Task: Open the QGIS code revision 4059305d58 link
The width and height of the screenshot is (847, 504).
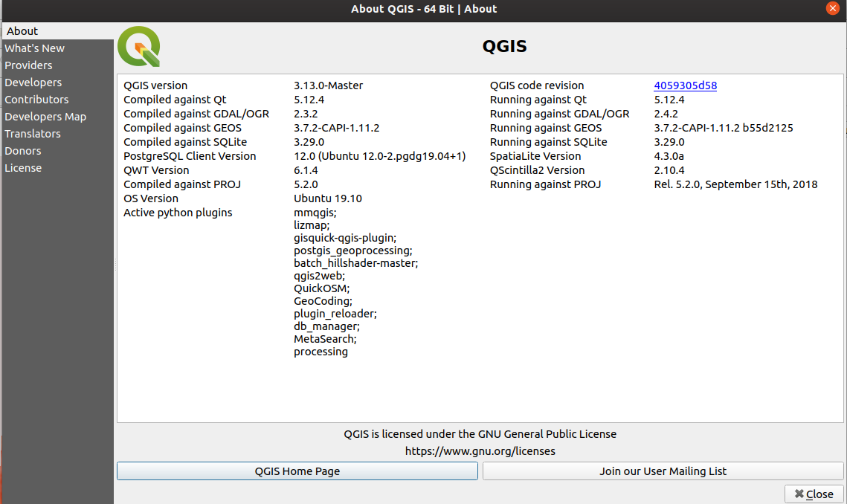Action: [x=685, y=85]
